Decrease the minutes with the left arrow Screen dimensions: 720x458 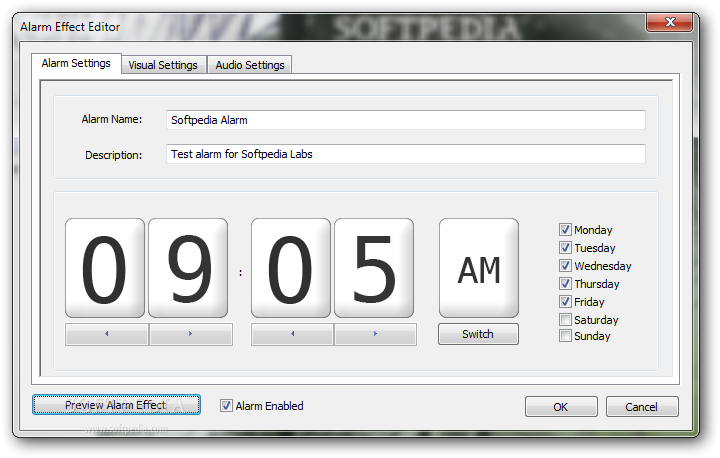coord(292,334)
